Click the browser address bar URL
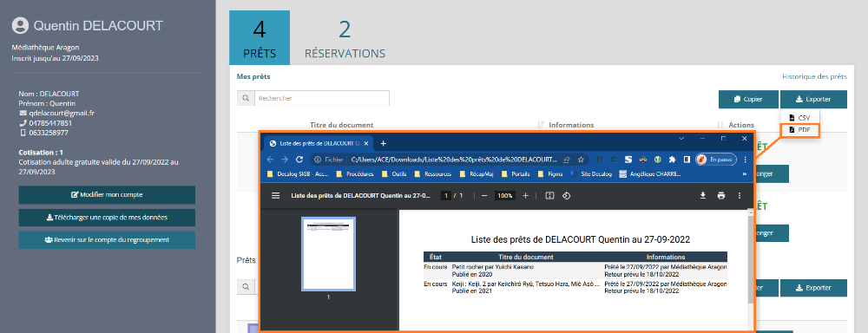868x333 pixels. coord(454,160)
